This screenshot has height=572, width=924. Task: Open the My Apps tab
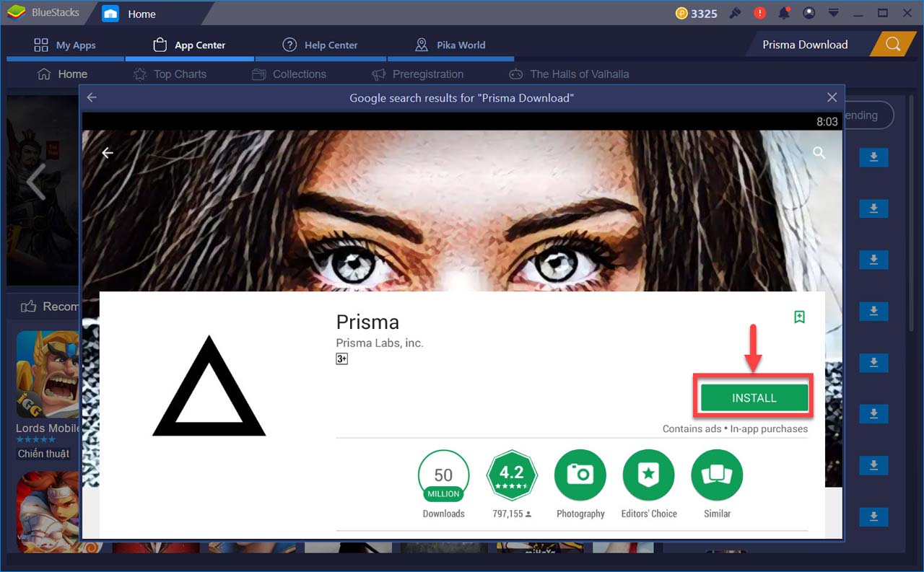[65, 45]
